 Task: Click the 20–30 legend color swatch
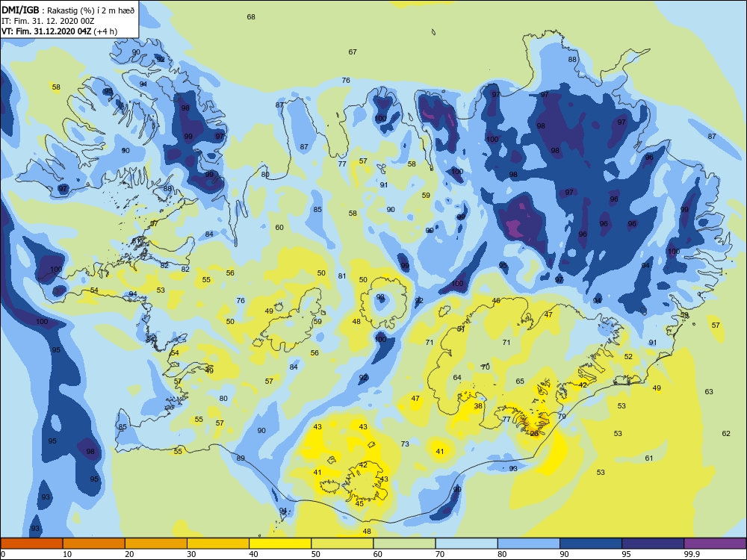(156, 544)
